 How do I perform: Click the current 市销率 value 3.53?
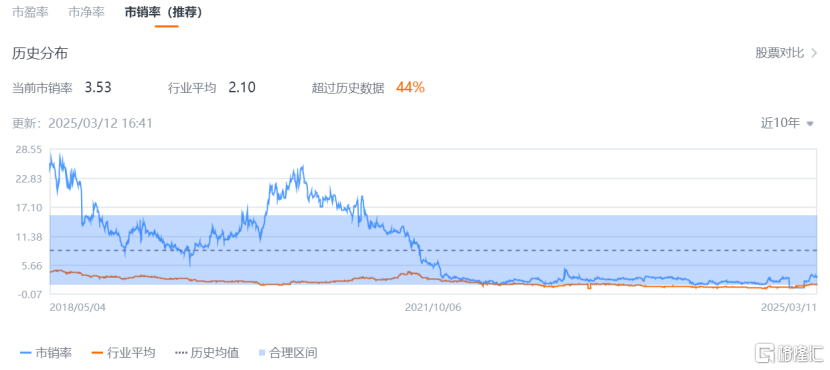click(98, 88)
